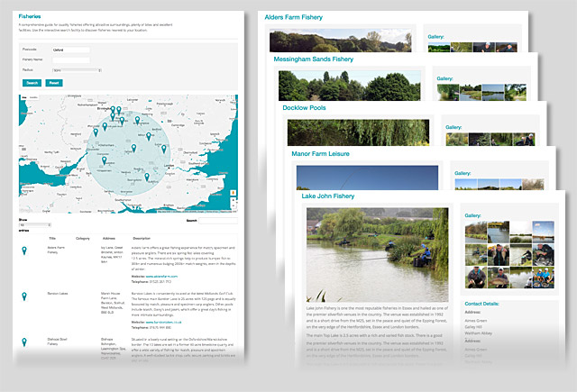The height and width of the screenshot is (392, 577).
Task: Select the easternmost map pin at the circle's right edge
Action: (164, 149)
